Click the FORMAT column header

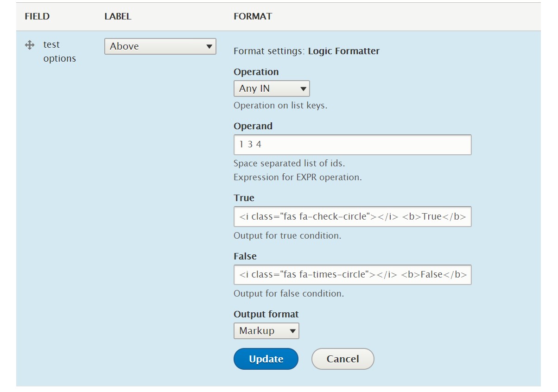pyautogui.click(x=253, y=16)
